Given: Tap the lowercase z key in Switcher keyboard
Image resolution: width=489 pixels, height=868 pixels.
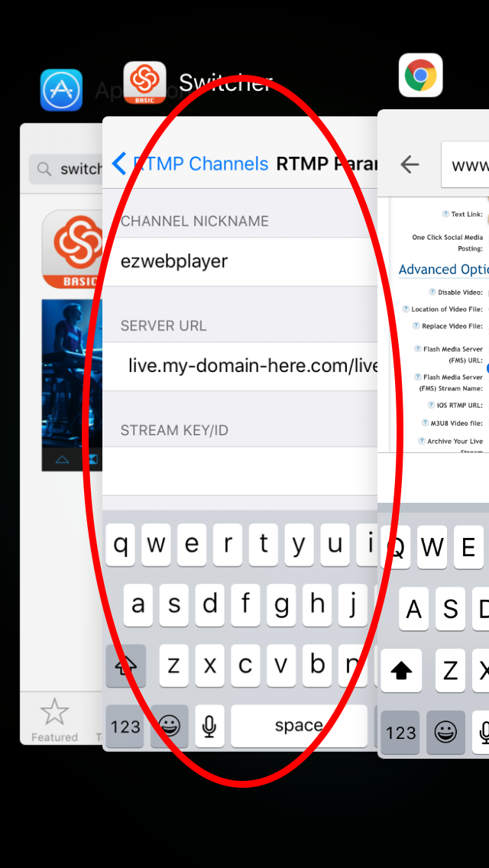Looking at the screenshot, I should pos(174,666).
